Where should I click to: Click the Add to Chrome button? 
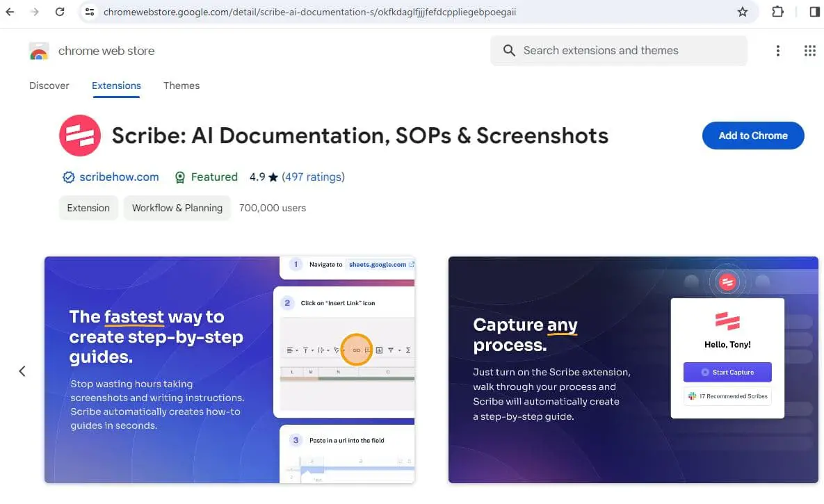[x=753, y=136]
